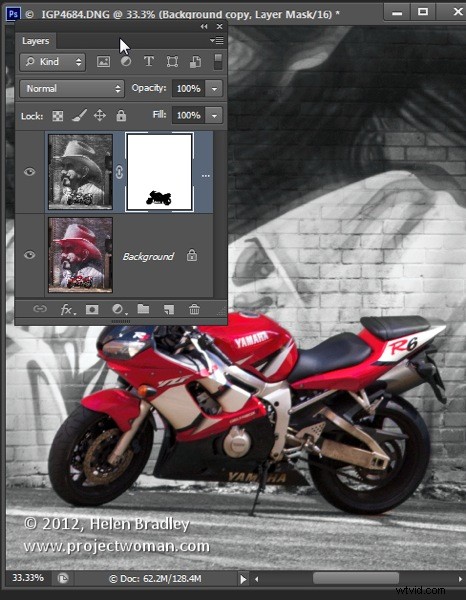Click Doc: 62.2M/128.4M status text
Screen dimensions: 466x600
[x=155, y=579]
